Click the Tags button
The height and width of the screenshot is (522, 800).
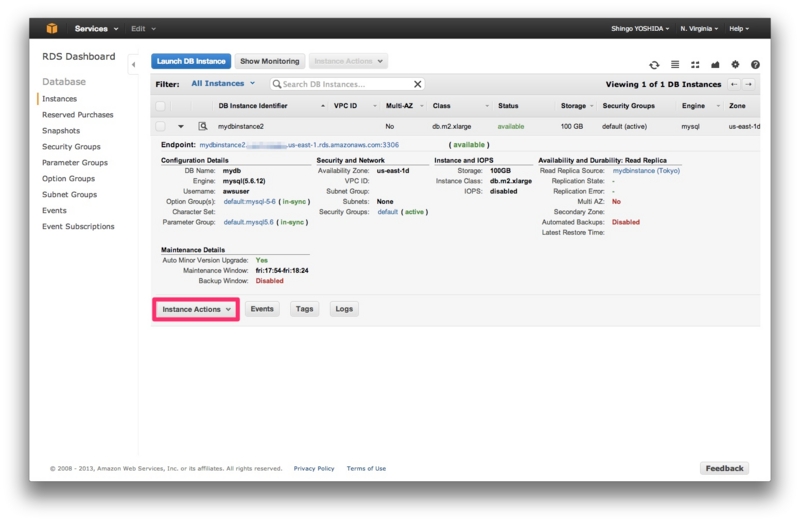305,309
